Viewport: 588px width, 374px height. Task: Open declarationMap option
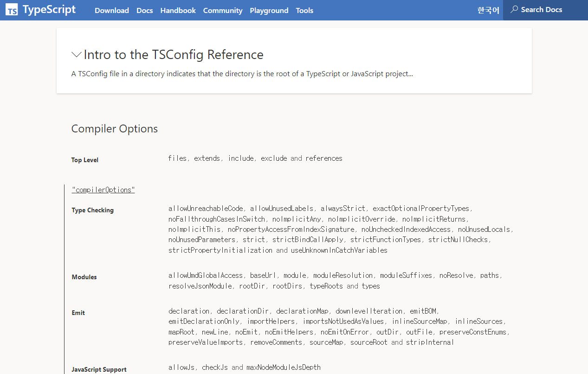302,311
